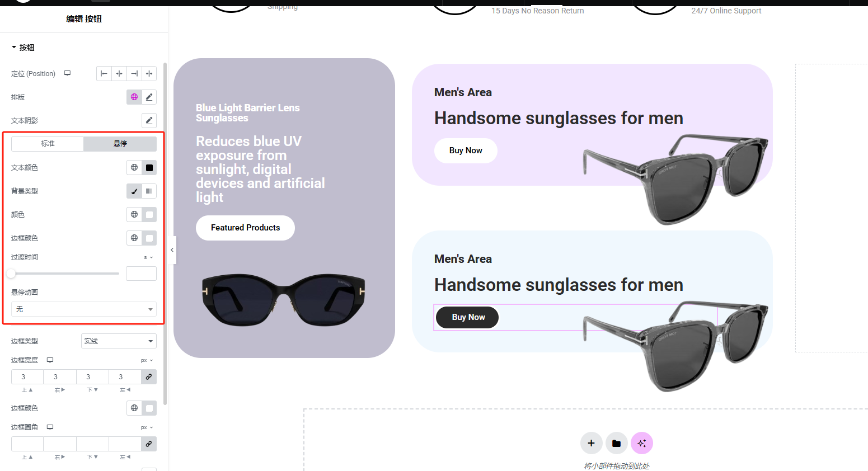Click the global color globe for 文本颜色
Image resolution: width=868 pixels, height=471 pixels.
coord(134,168)
